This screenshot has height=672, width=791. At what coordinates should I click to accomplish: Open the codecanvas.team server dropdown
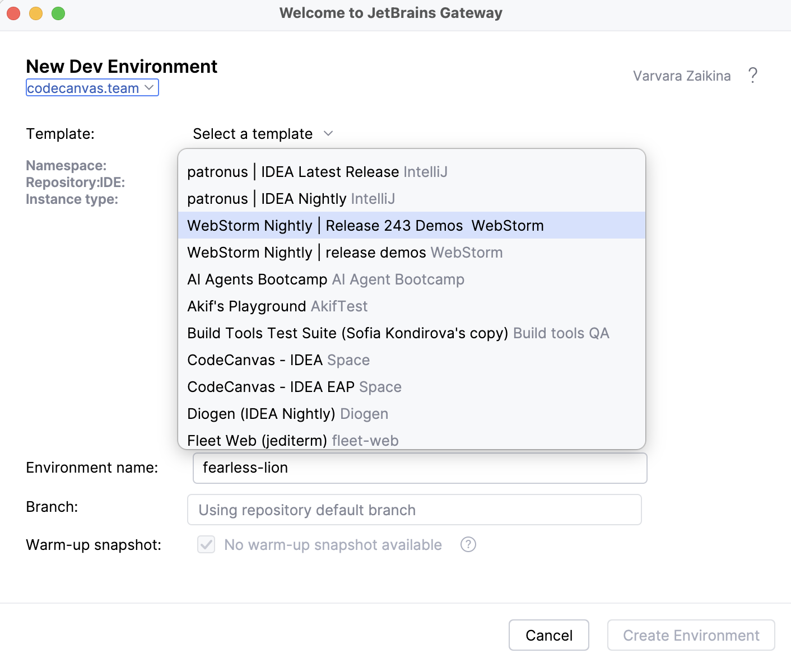[92, 88]
